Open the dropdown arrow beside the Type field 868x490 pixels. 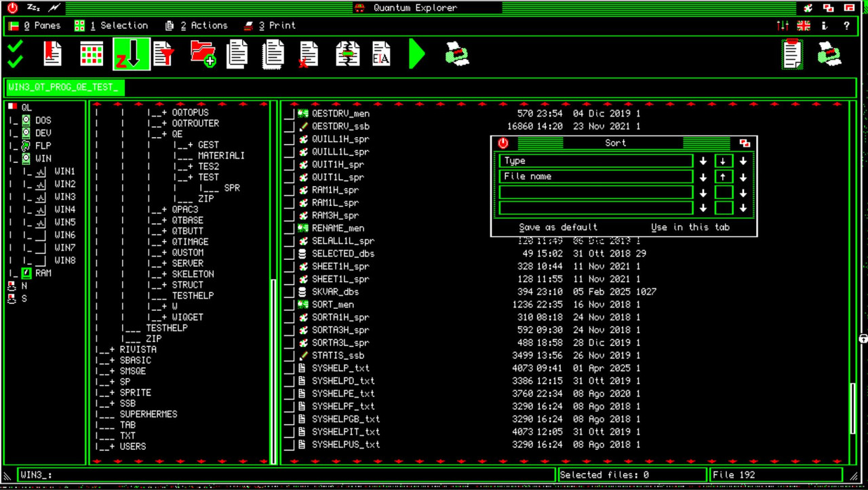703,161
